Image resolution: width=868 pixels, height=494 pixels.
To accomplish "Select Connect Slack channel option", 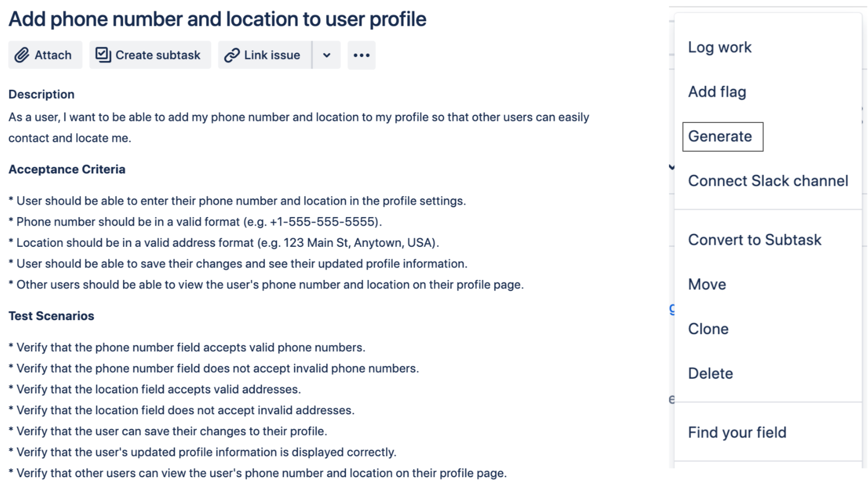I will pyautogui.click(x=767, y=181).
